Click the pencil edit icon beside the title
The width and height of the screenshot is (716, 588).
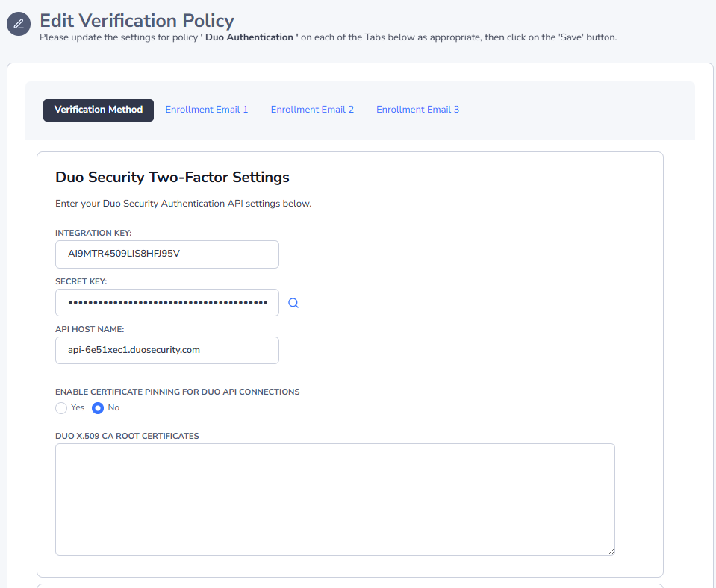pos(19,24)
